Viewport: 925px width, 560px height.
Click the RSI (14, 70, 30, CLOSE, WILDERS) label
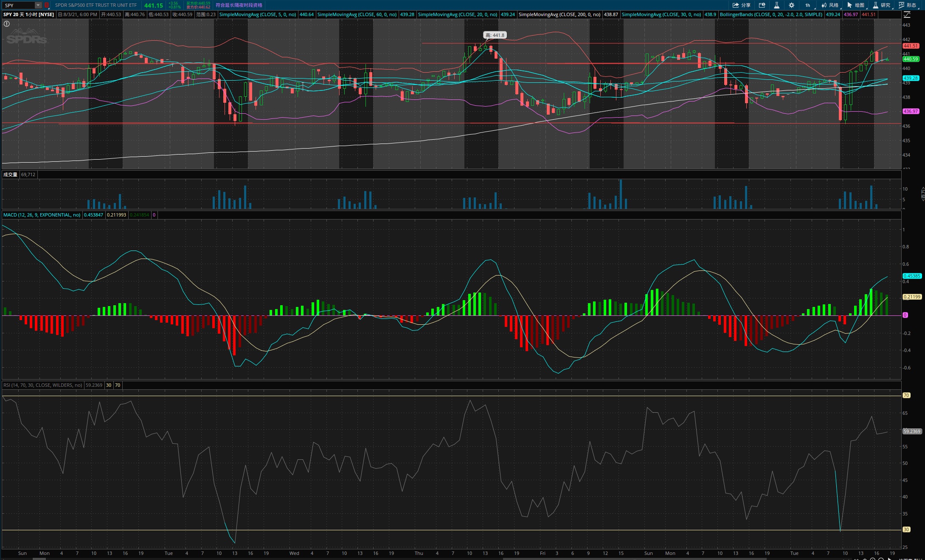tap(42, 385)
